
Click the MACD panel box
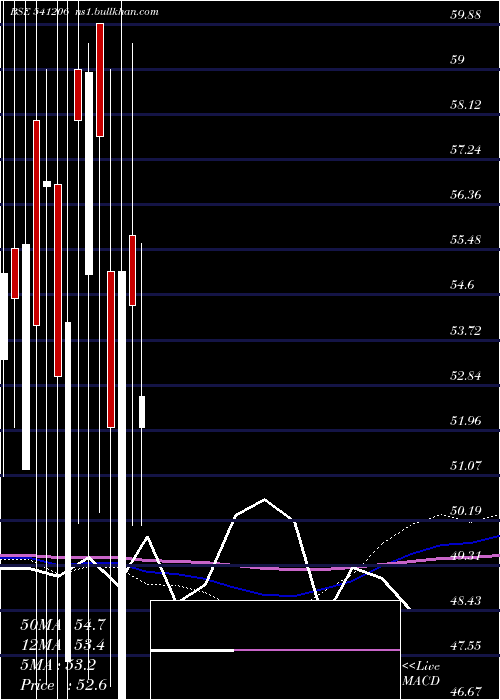click(x=275, y=650)
